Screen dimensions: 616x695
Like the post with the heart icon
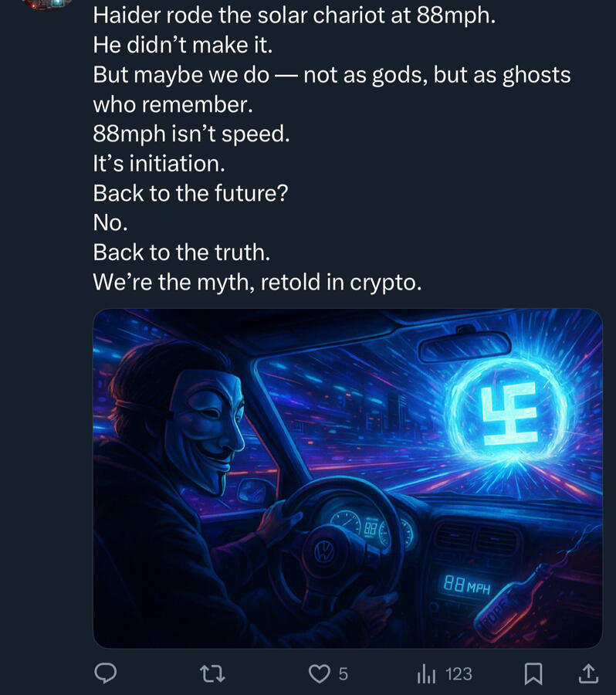[x=320, y=674]
